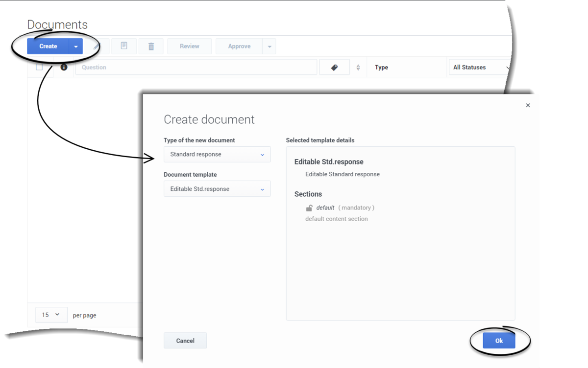The width and height of the screenshot is (588, 368).
Task: Click the tag filter icon
Action: tap(334, 67)
